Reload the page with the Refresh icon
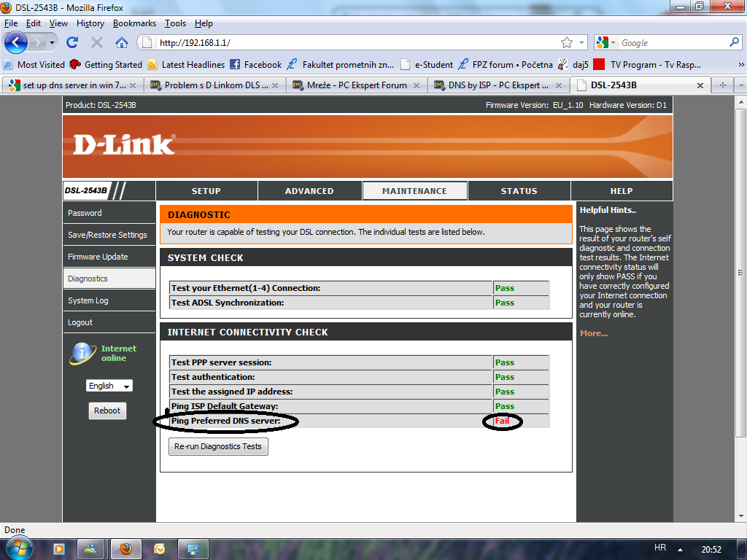Screen dimensions: 747x560 (x=72, y=43)
